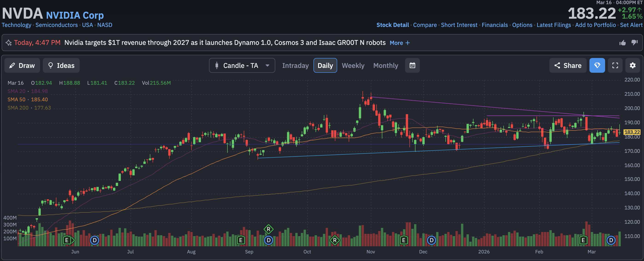Open chart settings gear
This screenshot has width=644, height=261.
(632, 66)
